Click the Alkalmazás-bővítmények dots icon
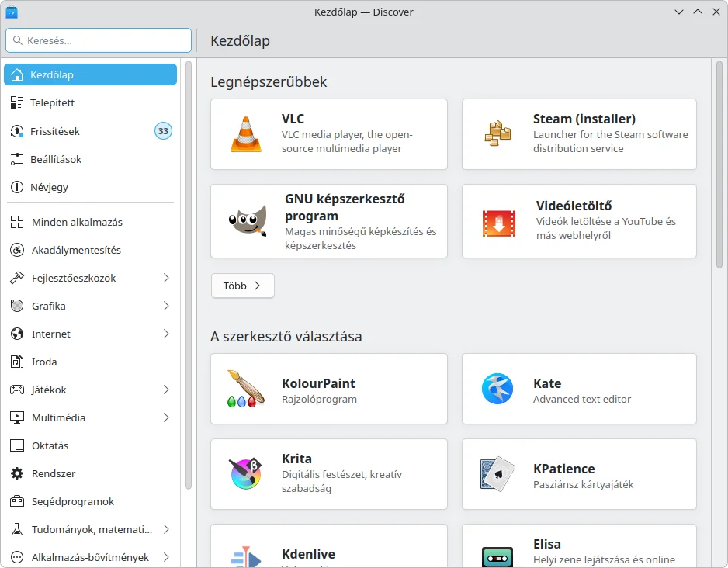 (x=17, y=557)
